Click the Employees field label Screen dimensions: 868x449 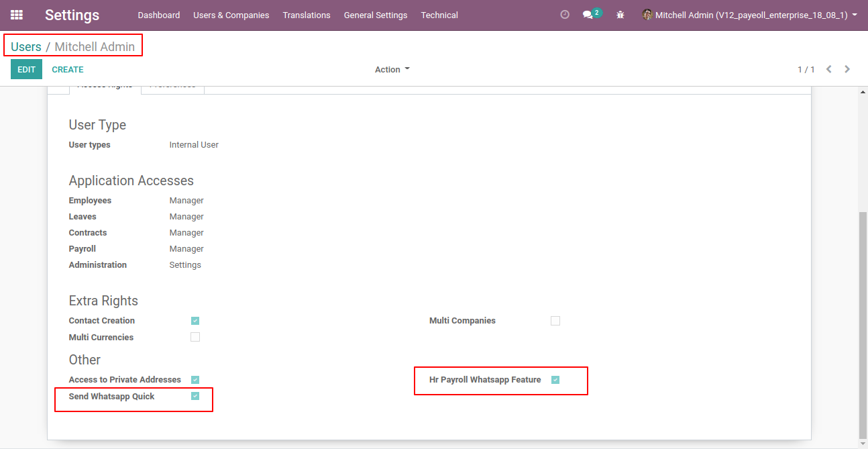pos(90,201)
